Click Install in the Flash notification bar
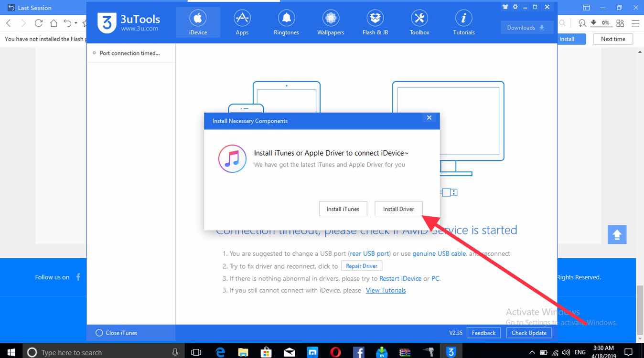 tap(567, 39)
